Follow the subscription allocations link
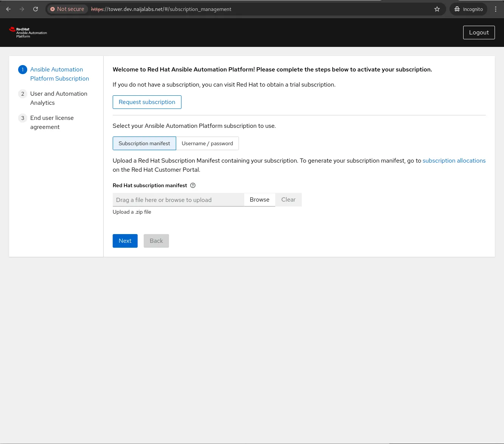The image size is (504, 444). coord(454,161)
